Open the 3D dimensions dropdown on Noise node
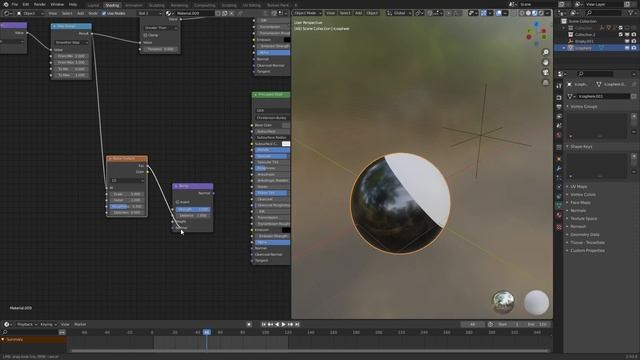This screenshot has height=360, width=640. (127, 180)
